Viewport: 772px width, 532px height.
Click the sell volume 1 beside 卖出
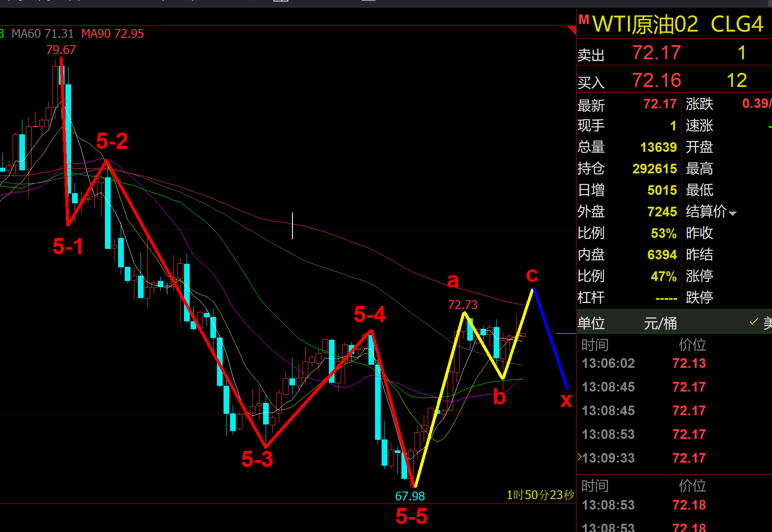pos(742,53)
